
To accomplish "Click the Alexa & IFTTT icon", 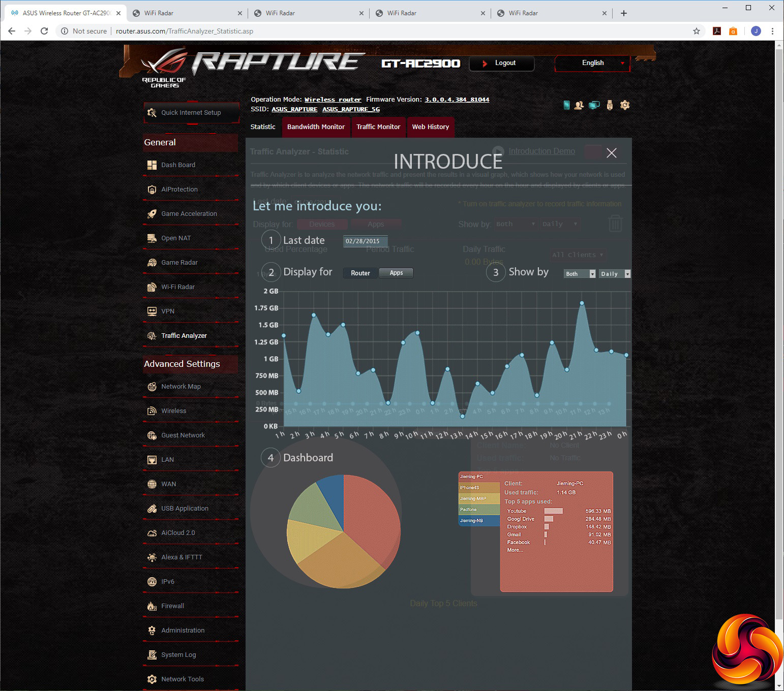I will [x=152, y=557].
